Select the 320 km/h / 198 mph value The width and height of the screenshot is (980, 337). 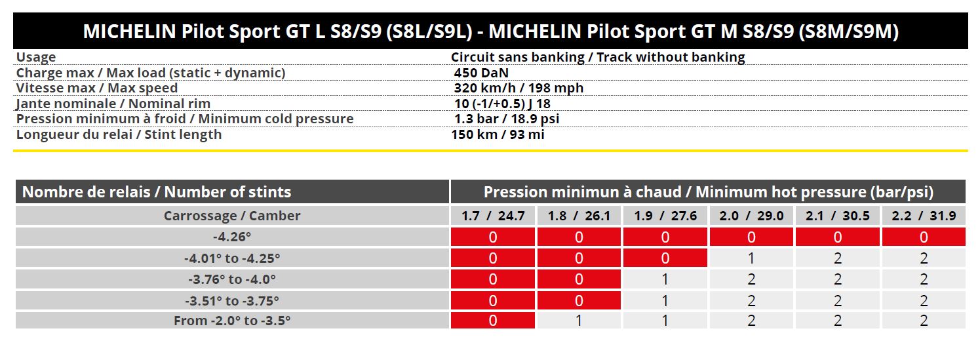(x=519, y=88)
